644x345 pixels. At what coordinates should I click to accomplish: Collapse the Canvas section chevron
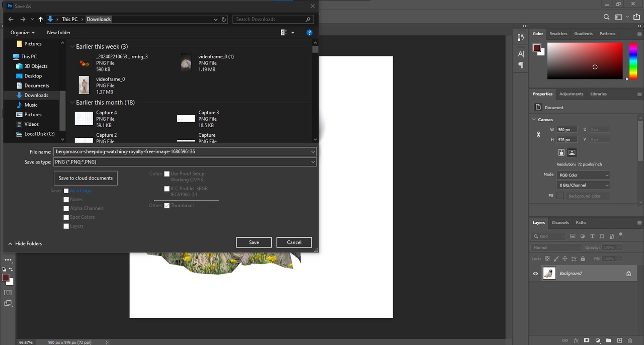coord(534,120)
